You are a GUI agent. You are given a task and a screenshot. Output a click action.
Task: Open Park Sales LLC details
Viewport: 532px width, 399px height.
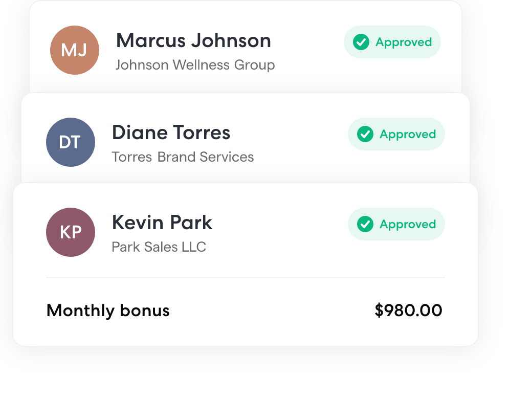[158, 247]
